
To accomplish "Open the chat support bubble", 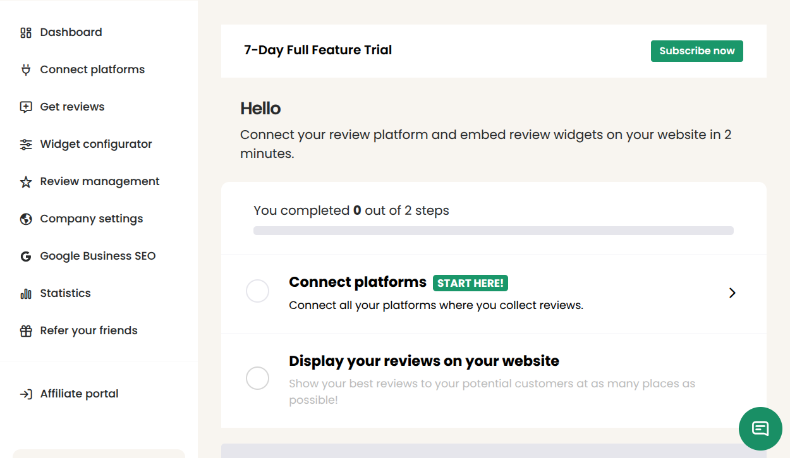I will [760, 429].
